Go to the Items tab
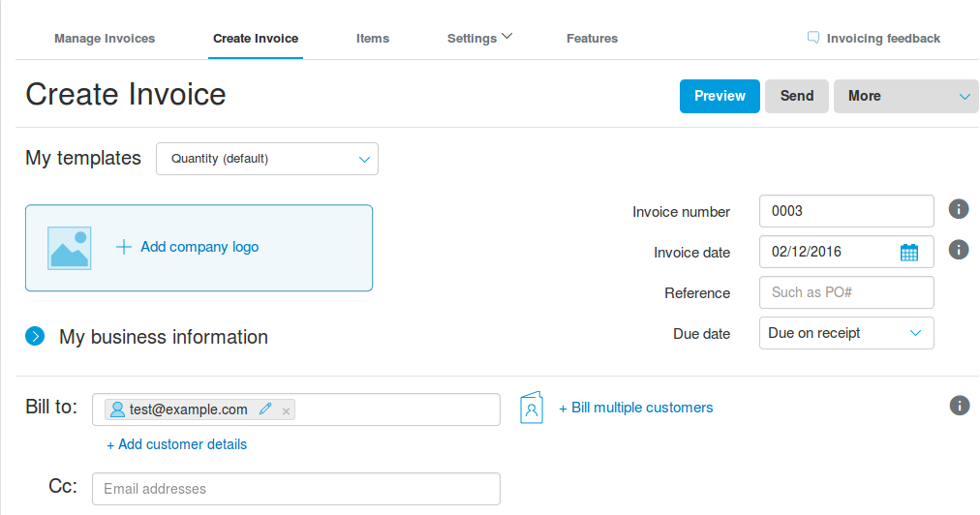Image resolution: width=980 pixels, height=515 pixels. tap(373, 39)
